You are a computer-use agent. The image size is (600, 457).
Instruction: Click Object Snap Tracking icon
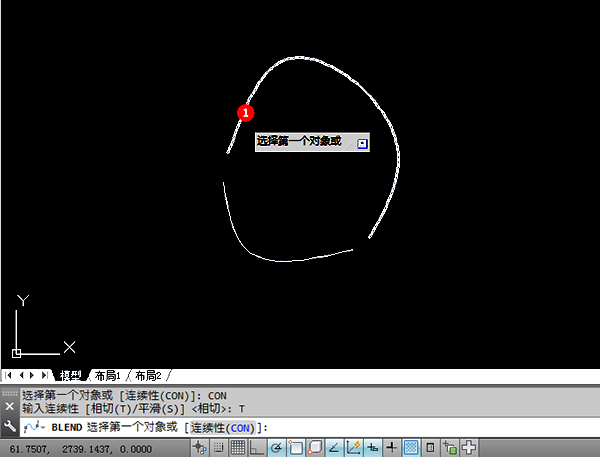pyautogui.click(x=334, y=447)
